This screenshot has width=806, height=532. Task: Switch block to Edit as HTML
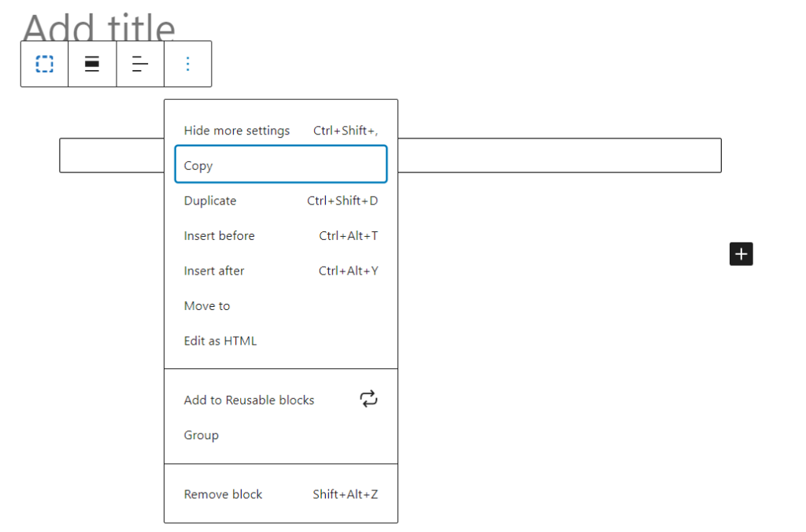point(220,341)
